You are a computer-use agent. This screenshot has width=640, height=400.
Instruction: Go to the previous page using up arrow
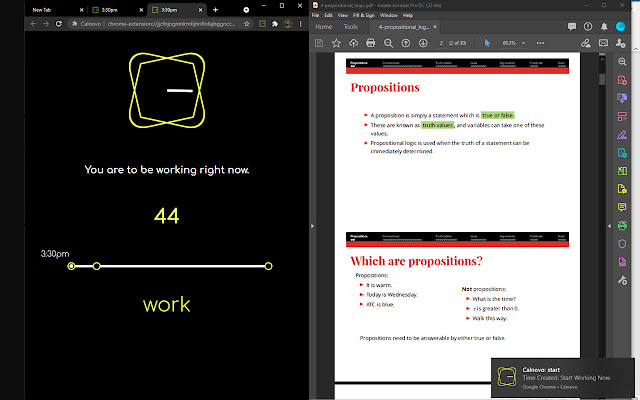coord(407,43)
